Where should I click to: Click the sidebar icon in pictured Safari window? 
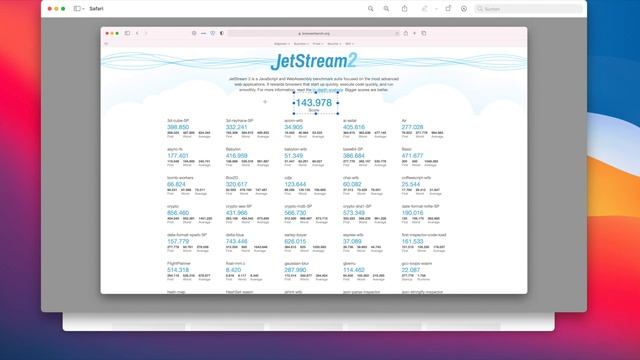[127, 33]
